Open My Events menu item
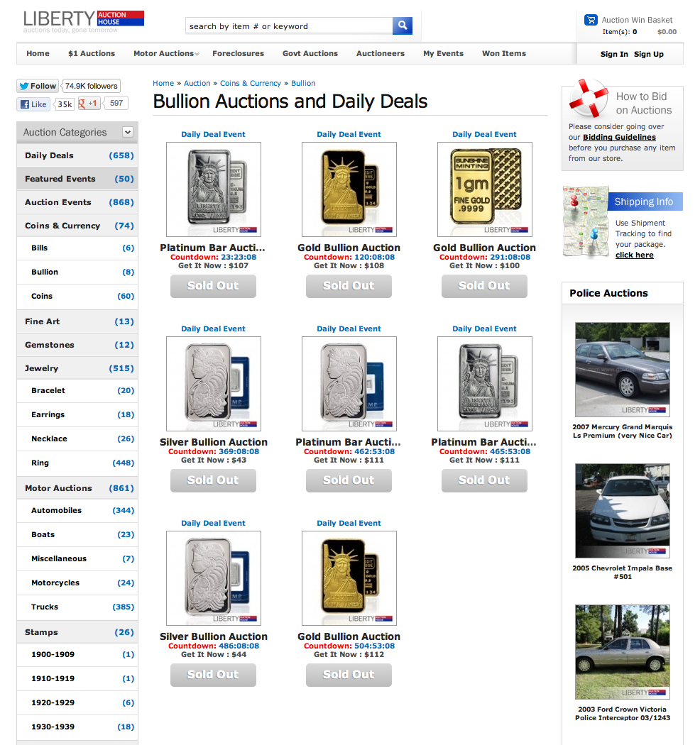This screenshot has height=745, width=700. point(443,54)
